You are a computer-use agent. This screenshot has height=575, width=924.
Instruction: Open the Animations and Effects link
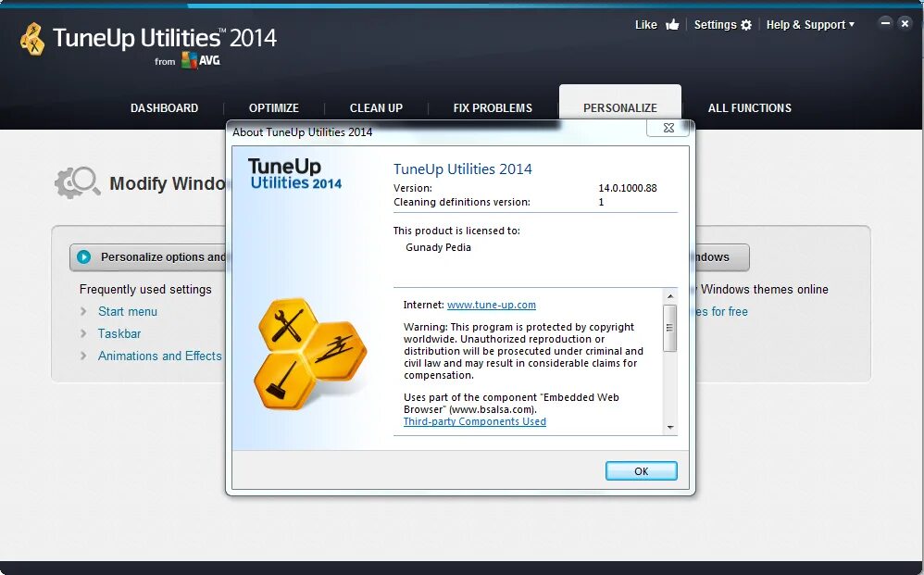pos(159,356)
